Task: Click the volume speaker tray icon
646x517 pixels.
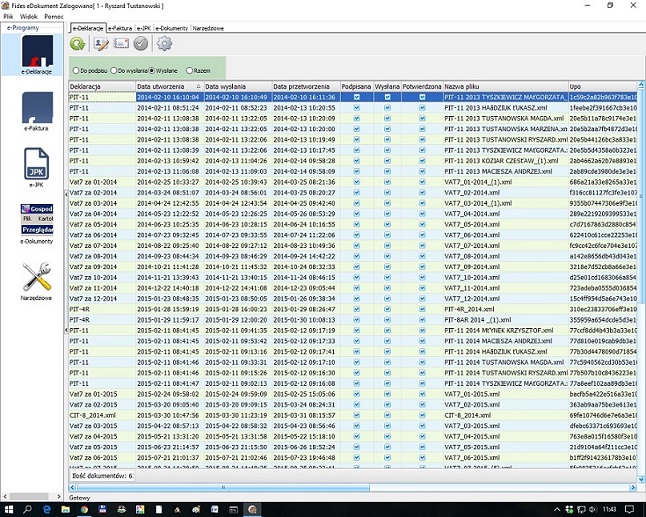Action: tap(593, 510)
